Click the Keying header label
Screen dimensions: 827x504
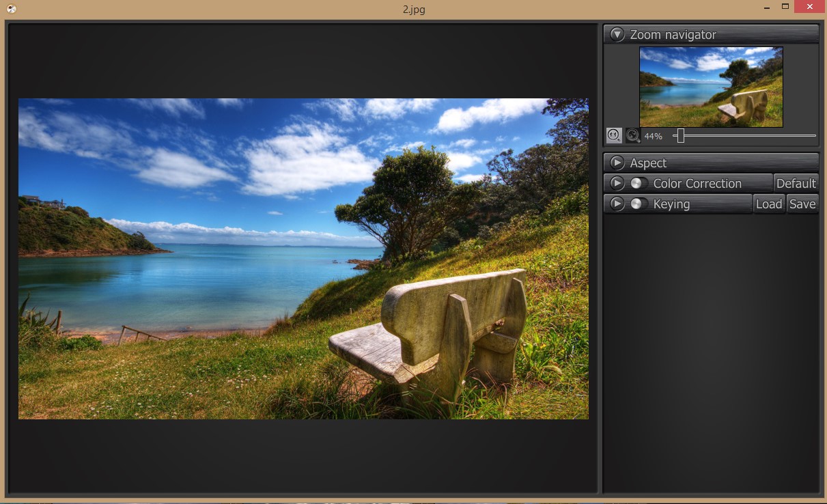671,204
